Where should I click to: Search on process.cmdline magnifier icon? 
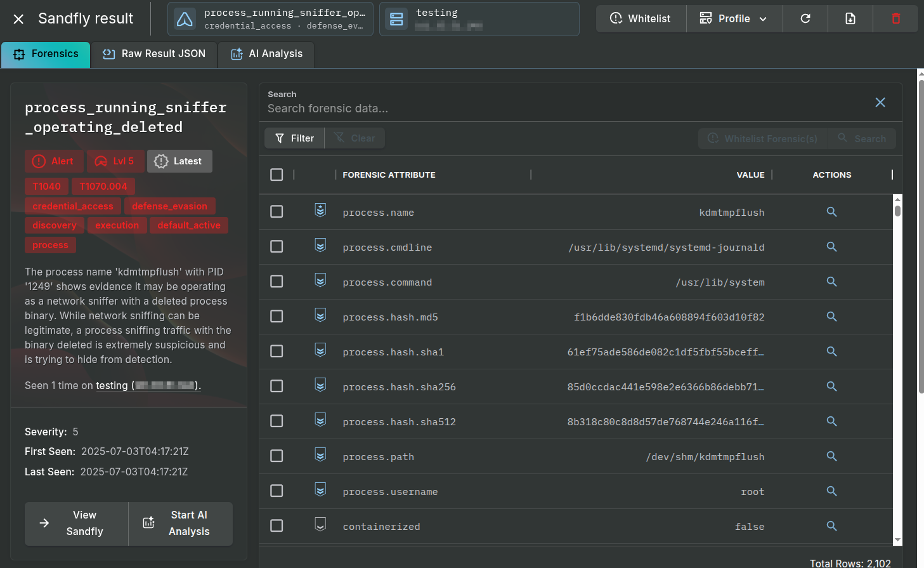tap(831, 247)
